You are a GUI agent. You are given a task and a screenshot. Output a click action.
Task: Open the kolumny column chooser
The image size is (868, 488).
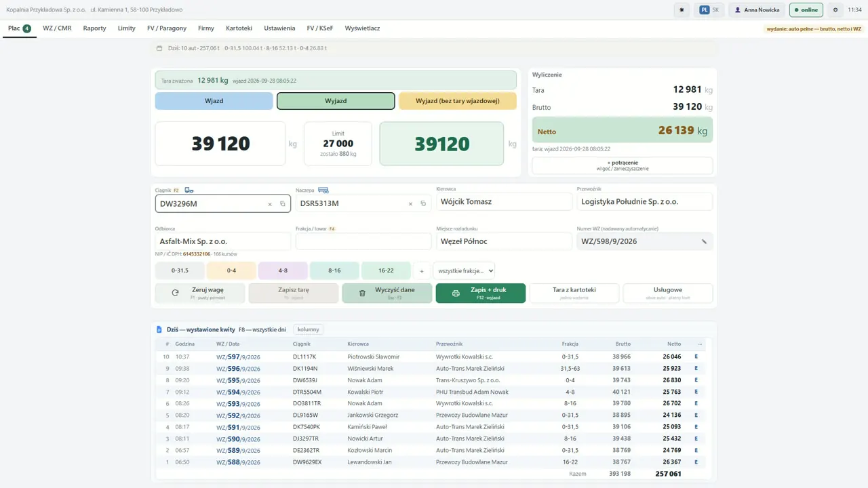point(309,329)
